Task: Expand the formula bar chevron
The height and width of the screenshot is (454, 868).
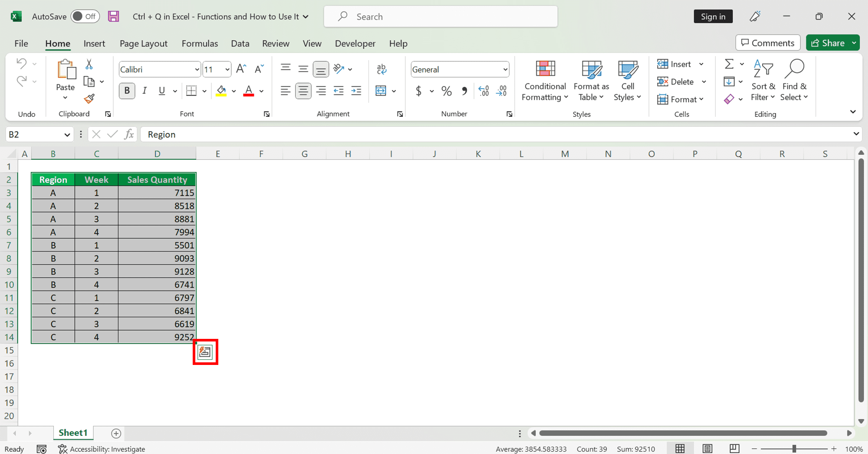Action: coord(856,134)
